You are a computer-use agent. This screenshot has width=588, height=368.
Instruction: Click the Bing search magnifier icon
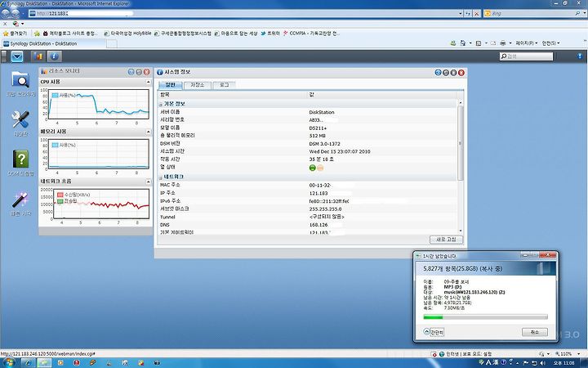(x=578, y=13)
